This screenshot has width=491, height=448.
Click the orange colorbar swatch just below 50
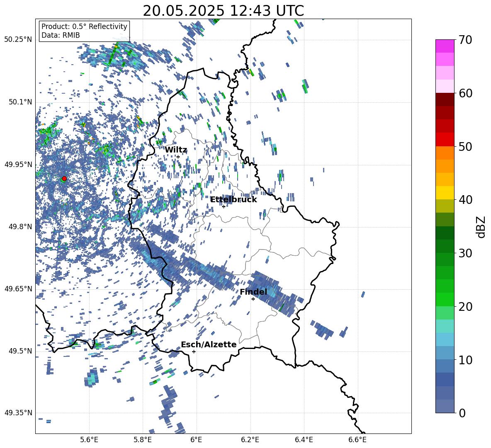pos(445,153)
